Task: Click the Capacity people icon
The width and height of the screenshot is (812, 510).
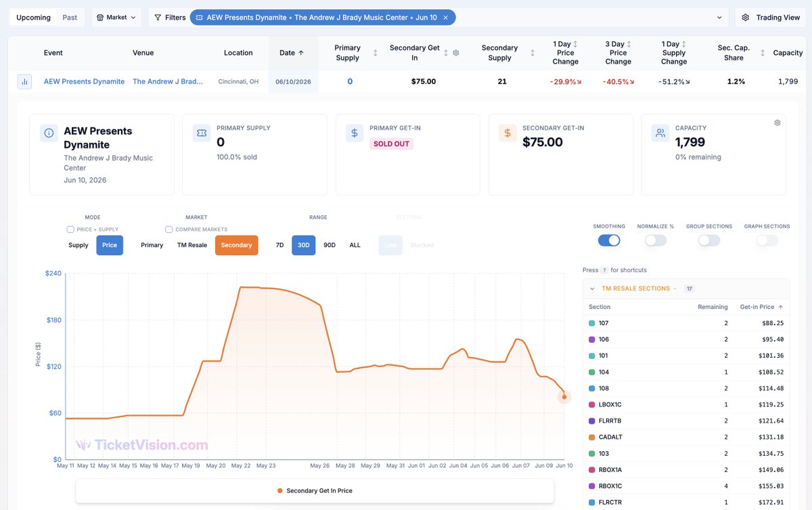Action: [x=660, y=133]
